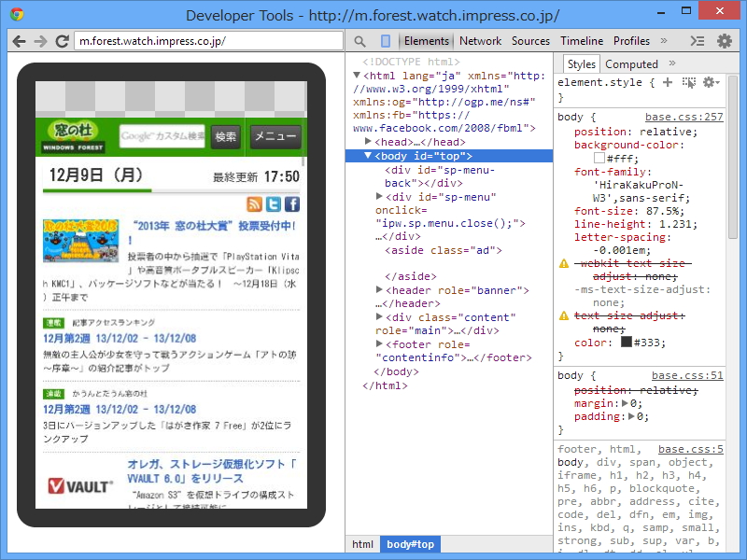Click the plus icon to add new style rule
747x560 pixels.
(667, 82)
